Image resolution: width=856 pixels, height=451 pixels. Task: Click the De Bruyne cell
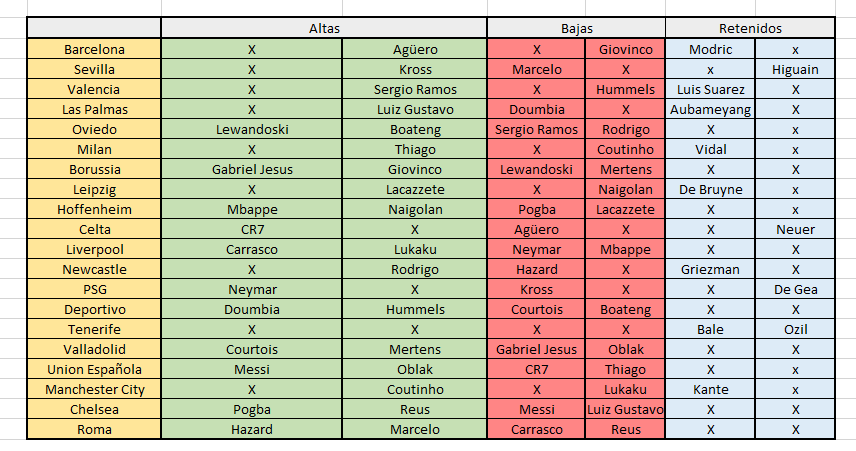coord(710,189)
